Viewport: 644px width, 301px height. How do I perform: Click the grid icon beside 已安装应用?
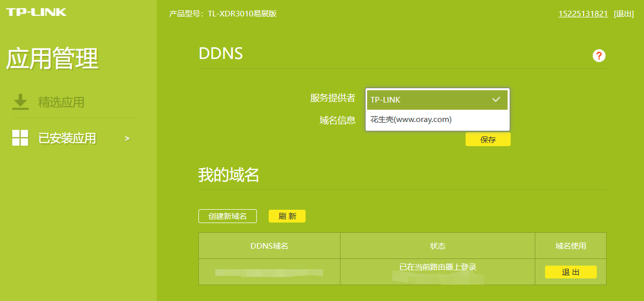coord(21,138)
